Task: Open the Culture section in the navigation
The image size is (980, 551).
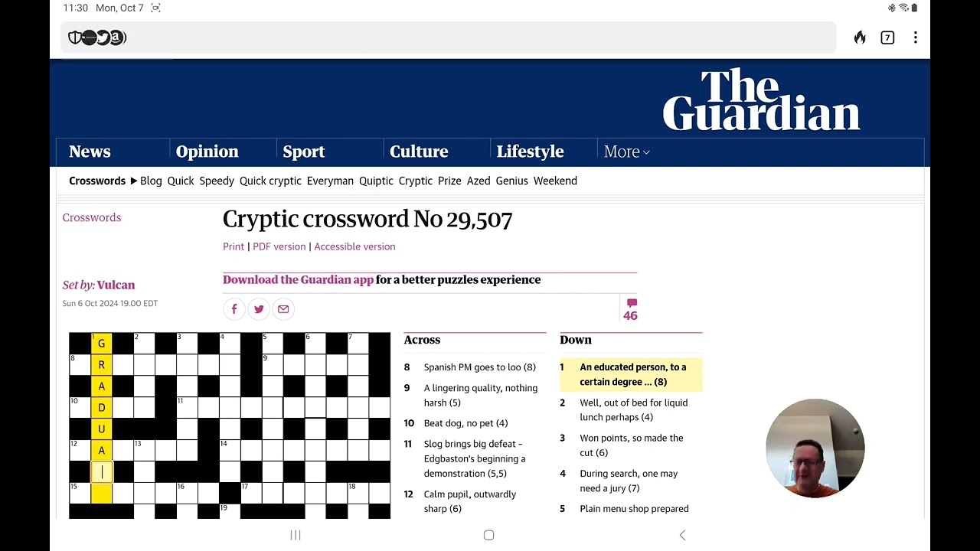Action: coord(419,152)
